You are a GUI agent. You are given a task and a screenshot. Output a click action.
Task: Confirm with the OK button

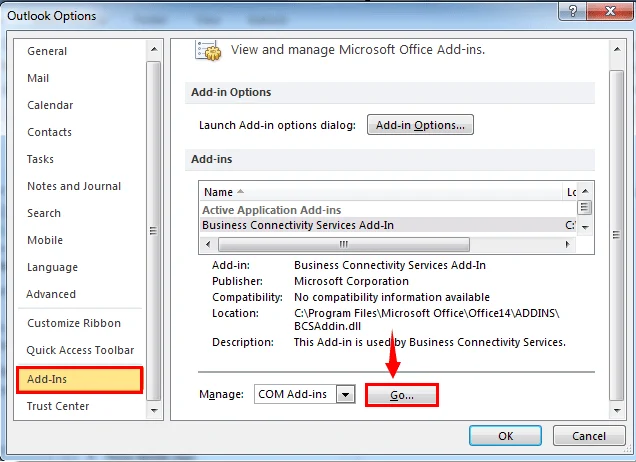(505, 436)
